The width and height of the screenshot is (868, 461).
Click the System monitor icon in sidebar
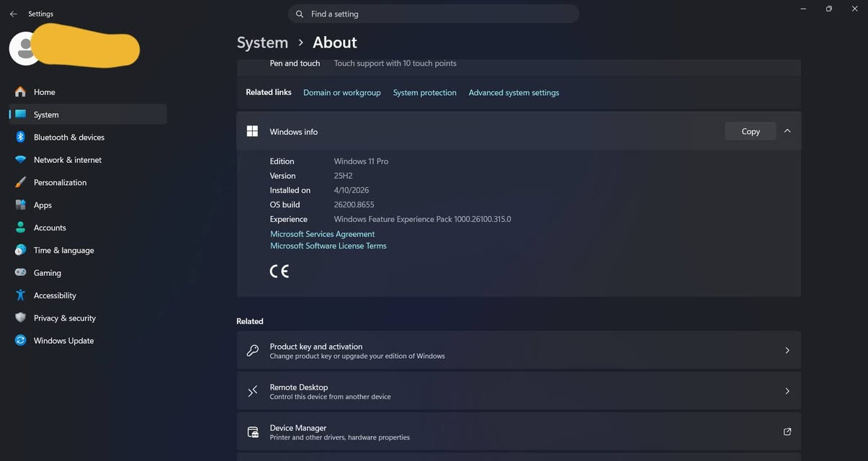pyautogui.click(x=20, y=115)
